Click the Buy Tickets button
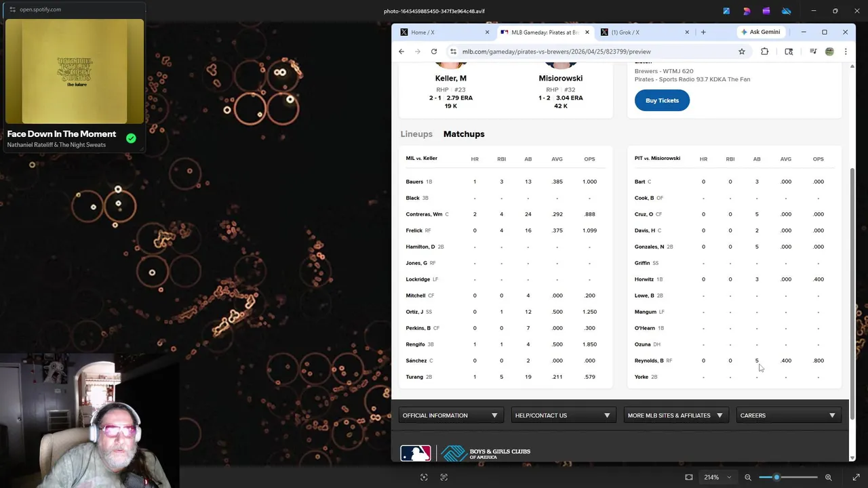The image size is (868, 488). coord(662,100)
